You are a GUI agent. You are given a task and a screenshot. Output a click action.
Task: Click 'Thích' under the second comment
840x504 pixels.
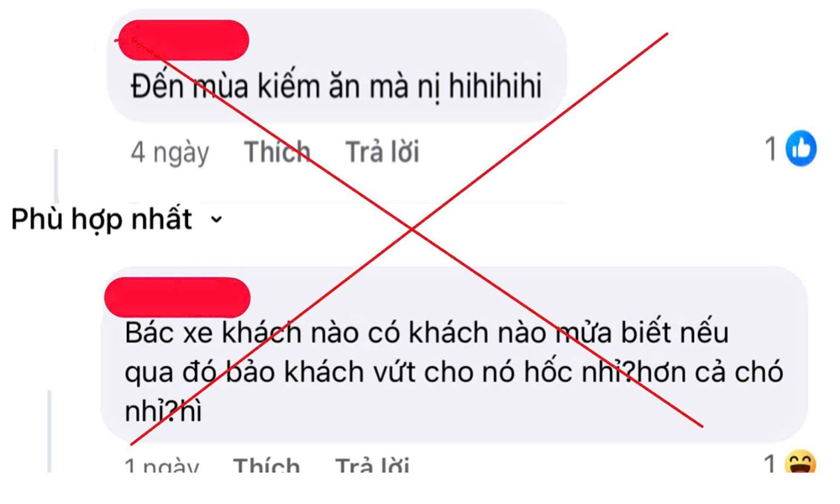coord(266,465)
